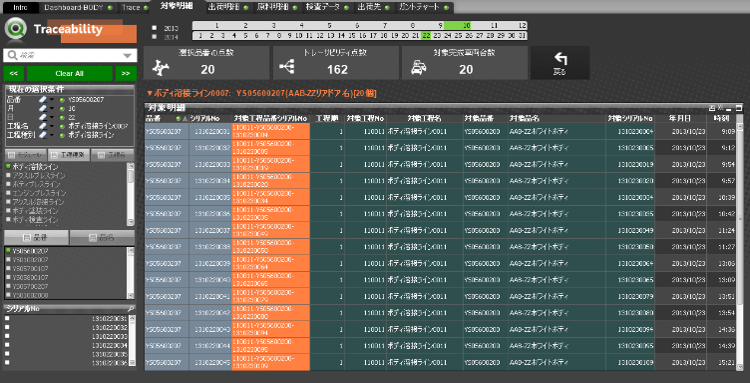Click the >> forward selection button

pyautogui.click(x=126, y=74)
